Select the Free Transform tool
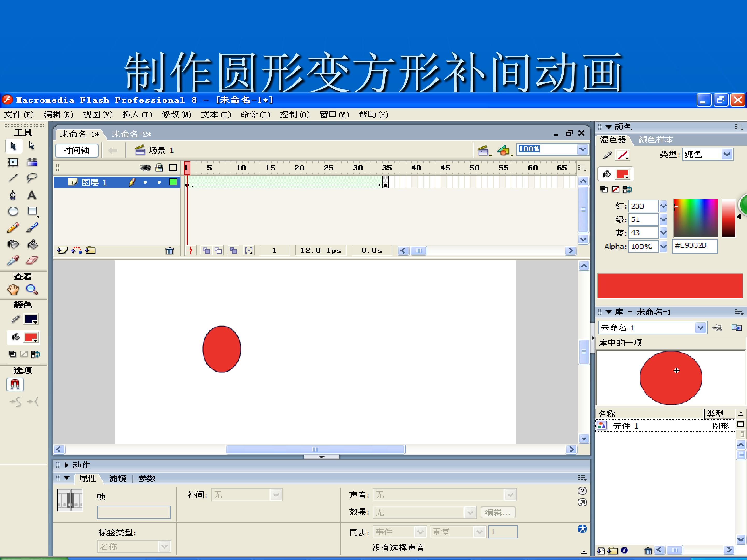This screenshot has width=747, height=560. pyautogui.click(x=13, y=162)
